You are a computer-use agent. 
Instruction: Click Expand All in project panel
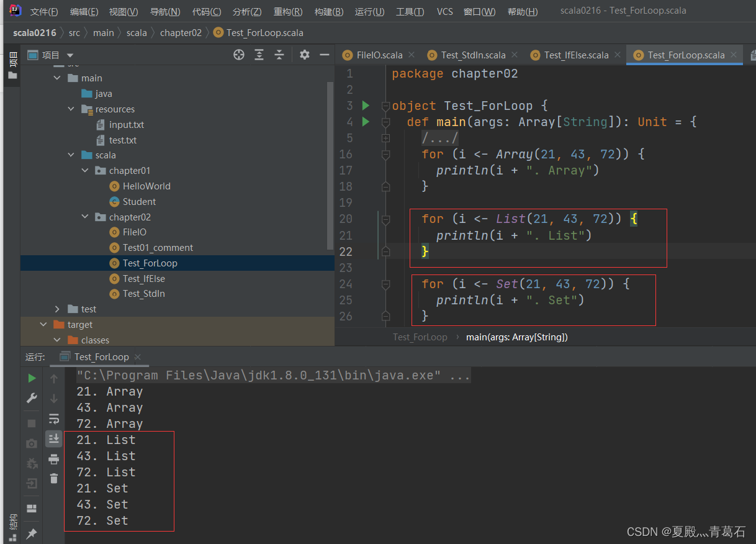[259, 55]
